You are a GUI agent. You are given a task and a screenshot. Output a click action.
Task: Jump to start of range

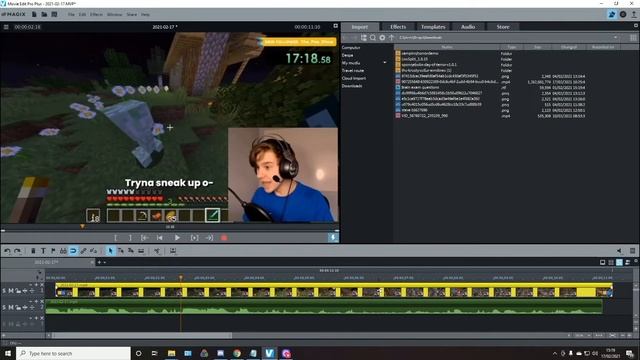(x=144, y=238)
